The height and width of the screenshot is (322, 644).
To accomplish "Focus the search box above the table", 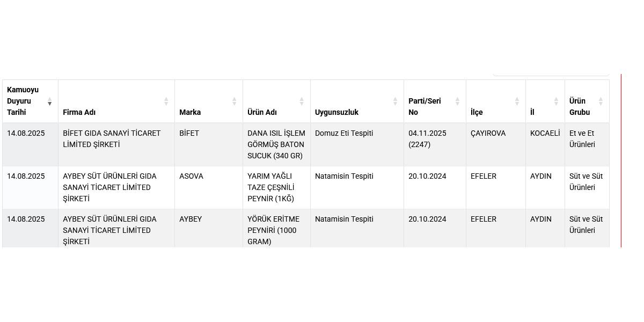I will (551, 73).
